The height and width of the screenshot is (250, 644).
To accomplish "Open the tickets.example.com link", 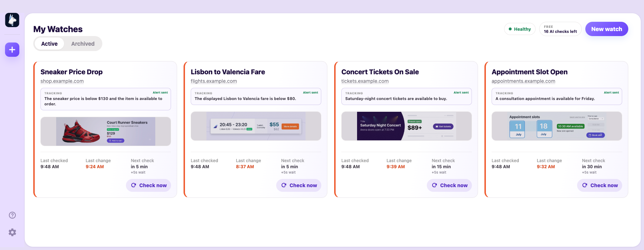I will tap(365, 81).
